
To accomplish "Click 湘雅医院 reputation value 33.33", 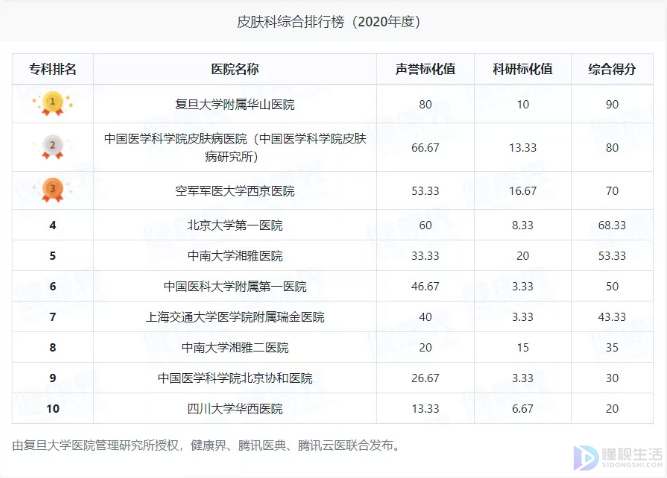I will click(x=425, y=256).
